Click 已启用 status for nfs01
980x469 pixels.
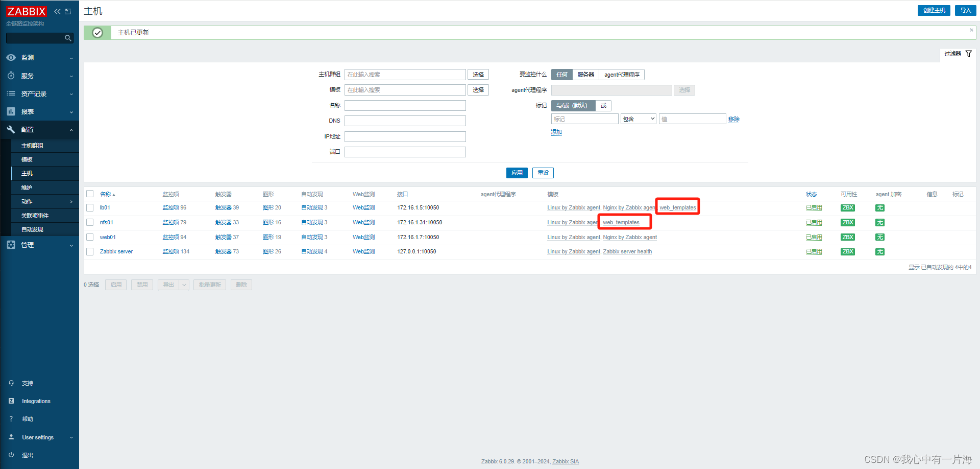tap(814, 222)
